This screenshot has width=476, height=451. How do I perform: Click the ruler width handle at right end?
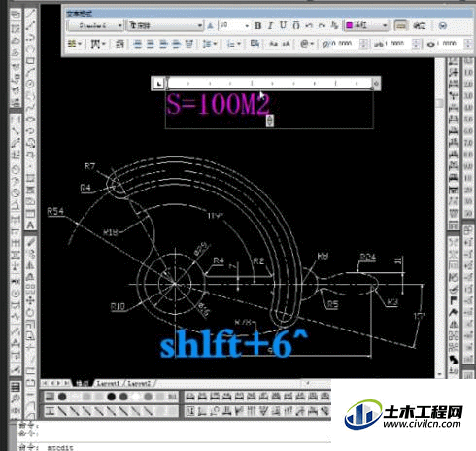376,84
